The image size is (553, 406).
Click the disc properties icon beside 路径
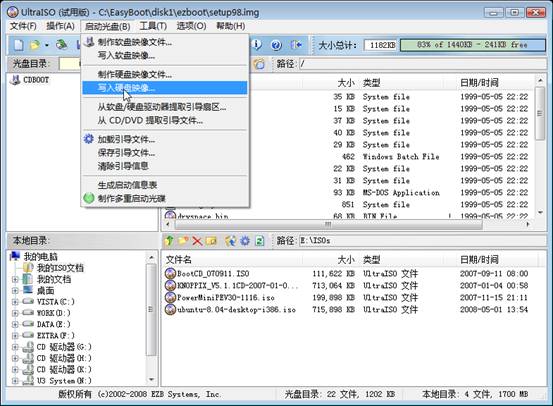259,64
